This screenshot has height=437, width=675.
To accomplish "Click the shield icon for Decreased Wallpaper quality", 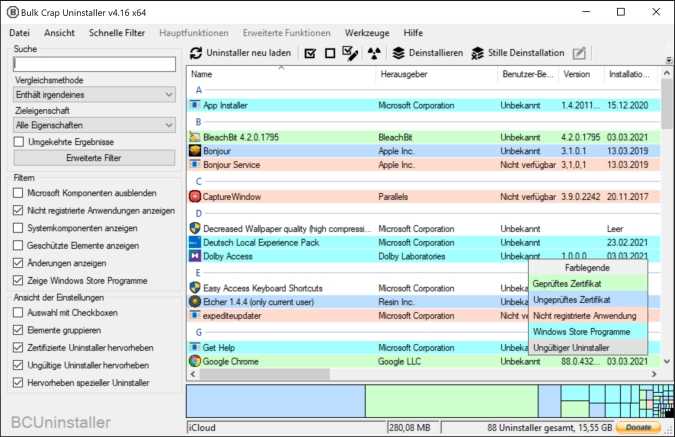I will (195, 228).
